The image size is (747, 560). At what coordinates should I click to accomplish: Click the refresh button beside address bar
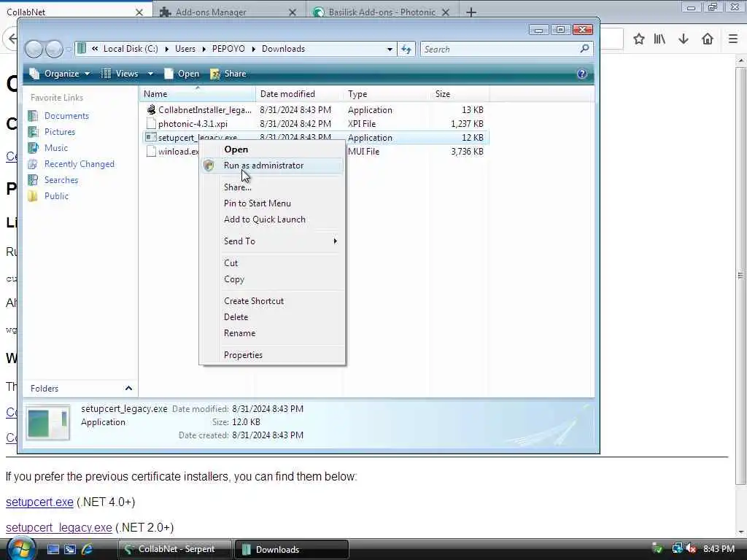406,49
